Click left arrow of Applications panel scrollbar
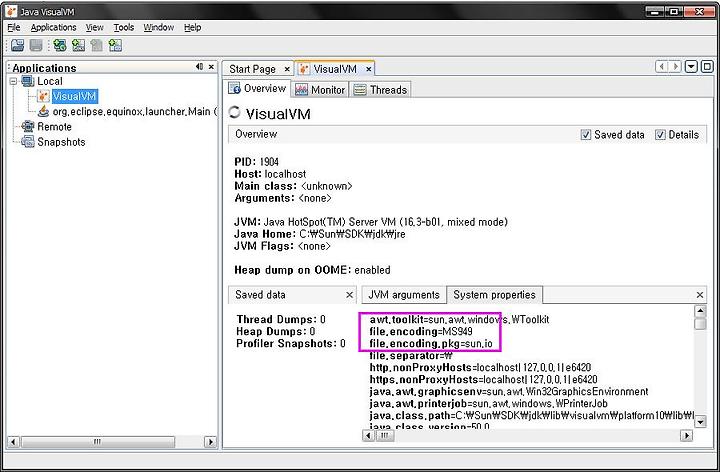Screen dimensions: 720x472 coord(13,442)
